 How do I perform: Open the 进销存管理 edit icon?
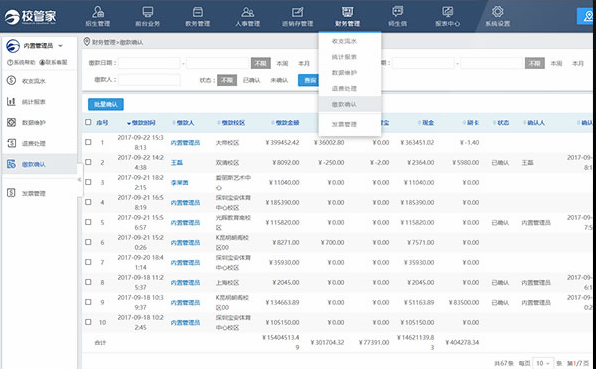[297, 12]
